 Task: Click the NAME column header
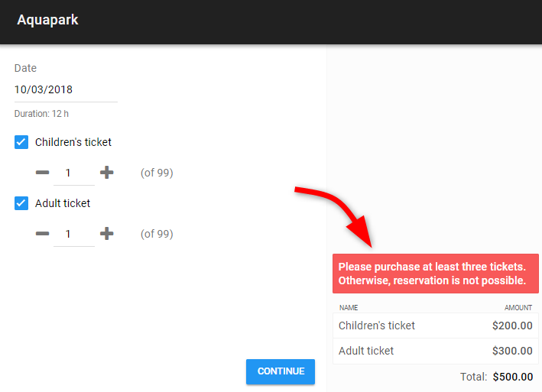[349, 307]
